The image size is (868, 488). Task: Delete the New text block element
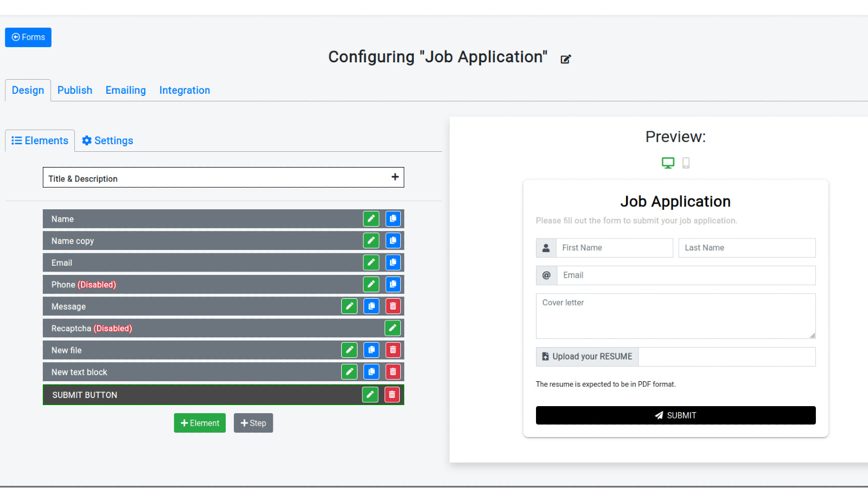[x=393, y=372]
